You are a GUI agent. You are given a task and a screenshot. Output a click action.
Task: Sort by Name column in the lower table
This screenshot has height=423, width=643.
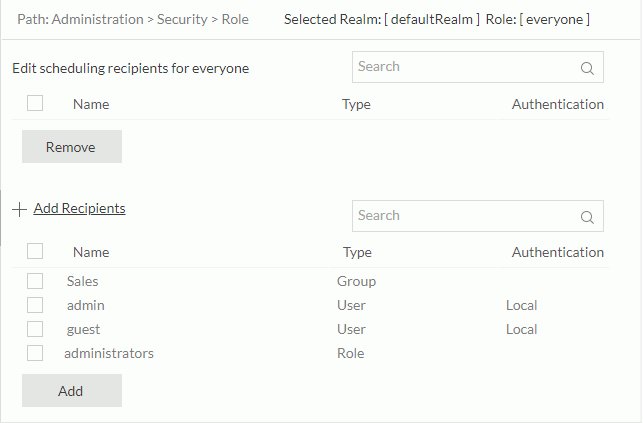click(91, 252)
